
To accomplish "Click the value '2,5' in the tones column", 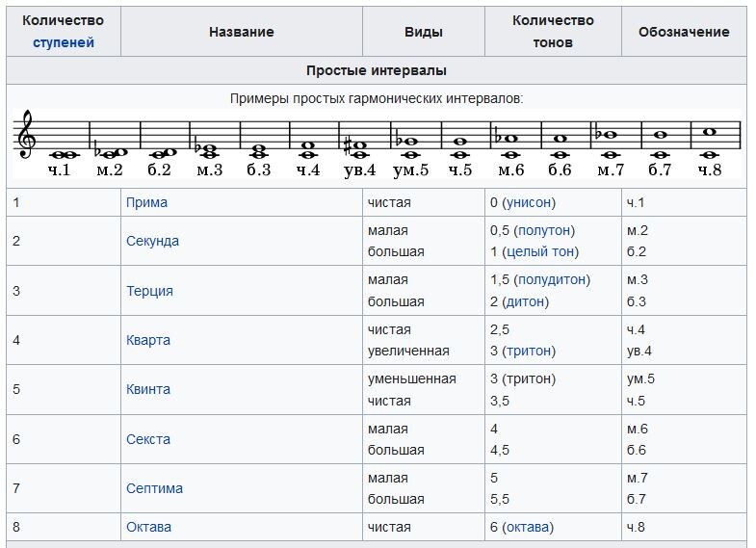I will click(500, 329).
